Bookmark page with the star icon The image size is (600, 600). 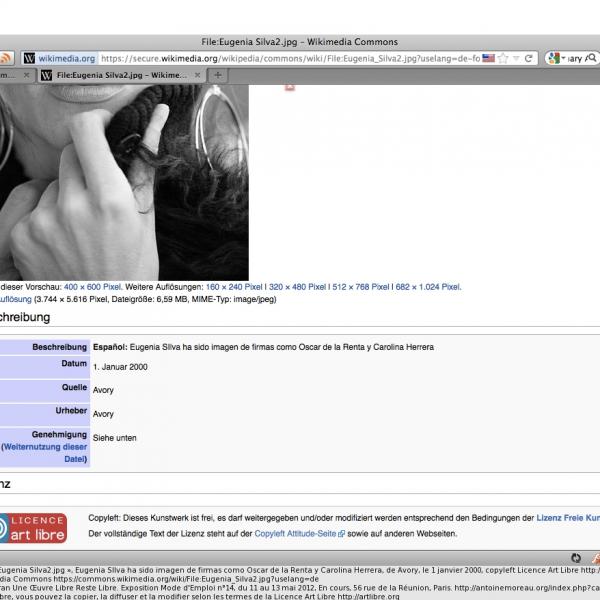coord(503,58)
